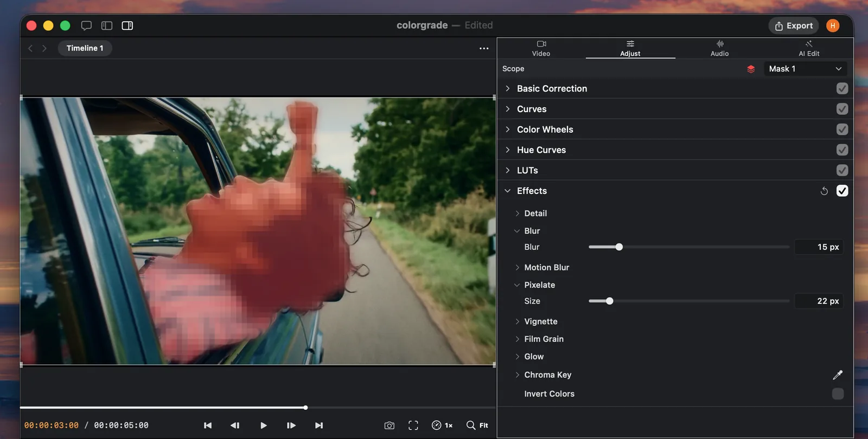This screenshot has height=439, width=868.
Task: Collapse the Pixelate effect group
Action: tap(517, 285)
